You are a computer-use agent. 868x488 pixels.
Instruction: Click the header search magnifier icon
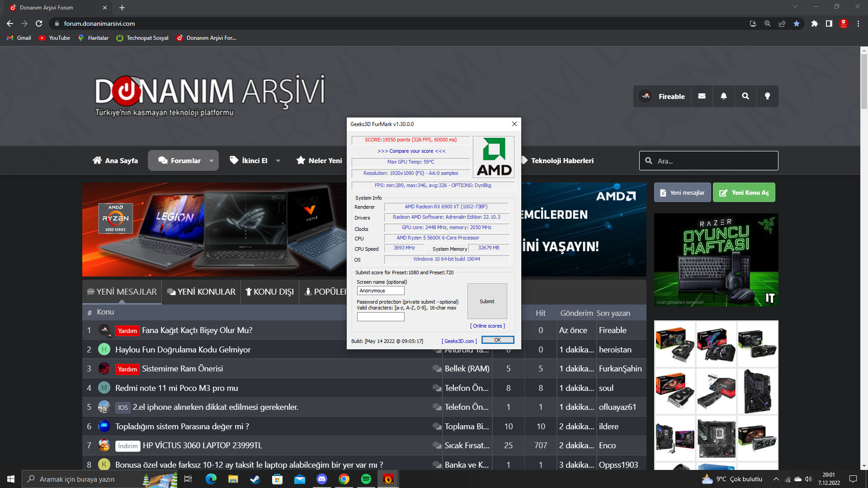click(x=745, y=96)
